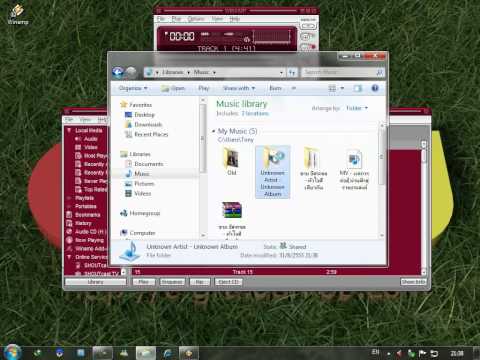The height and width of the screenshot is (360, 480).
Task: Open Winamp player Play menu
Action: 176,19
